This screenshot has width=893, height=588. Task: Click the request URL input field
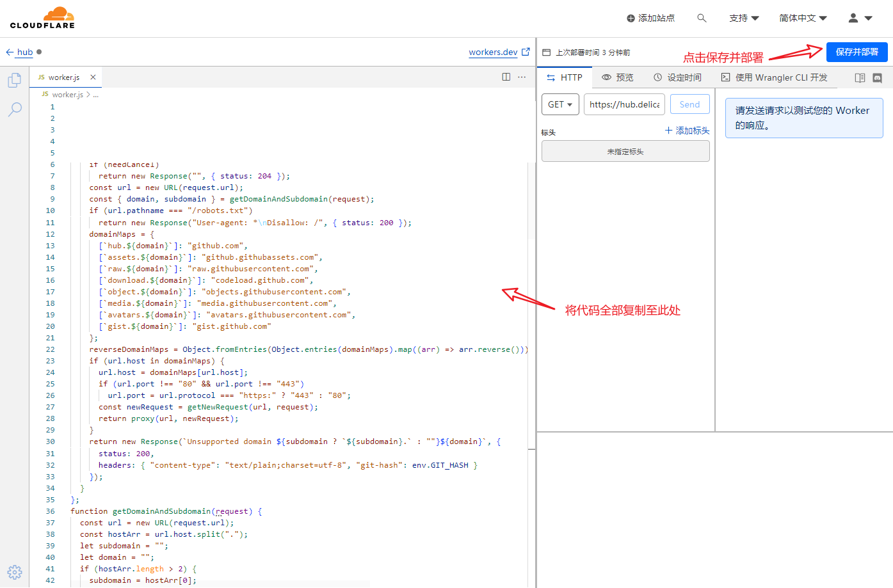pos(624,104)
